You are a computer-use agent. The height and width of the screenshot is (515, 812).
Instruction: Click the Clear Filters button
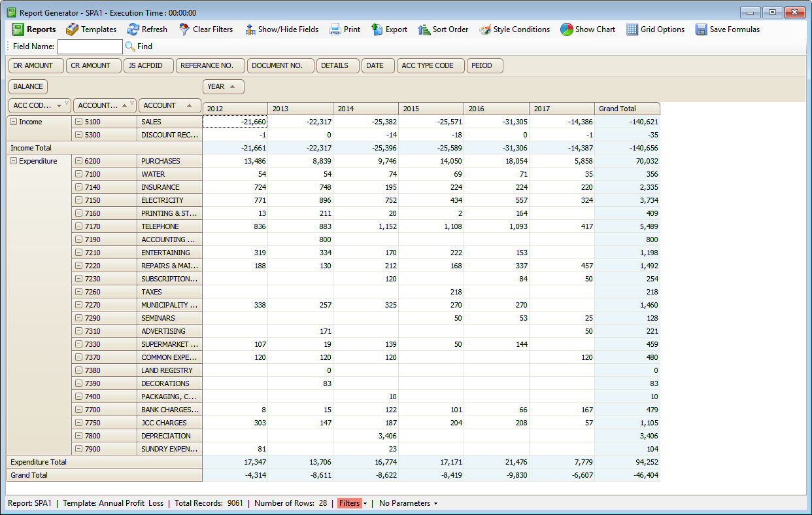[207, 29]
